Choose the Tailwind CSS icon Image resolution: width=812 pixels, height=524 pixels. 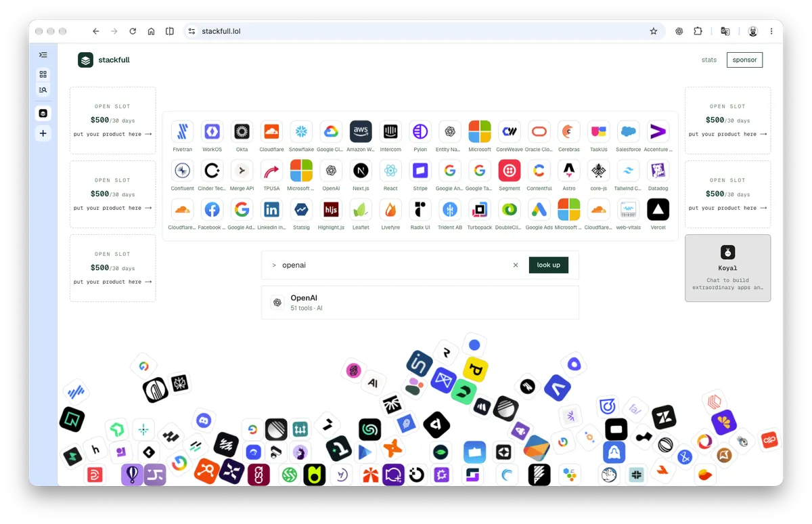(629, 171)
